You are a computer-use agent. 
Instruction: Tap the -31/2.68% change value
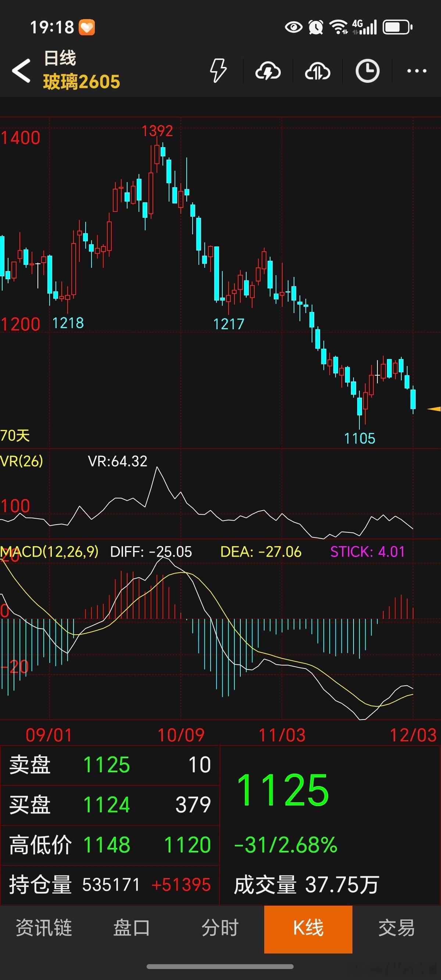click(x=286, y=845)
